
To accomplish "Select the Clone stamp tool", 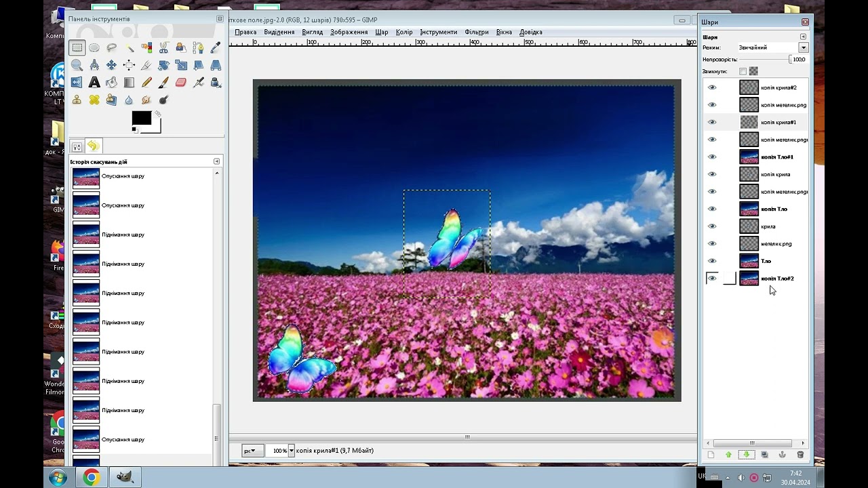I will pos(77,100).
